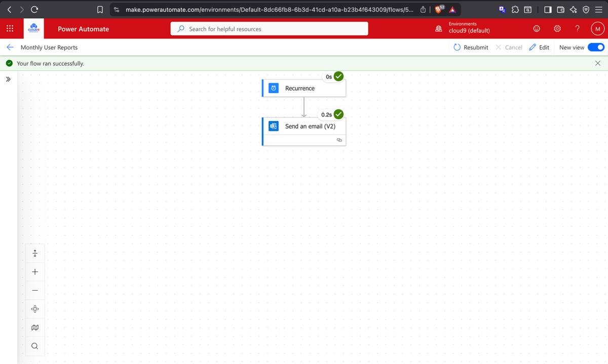Click the browser bookmark icon

coord(100,9)
